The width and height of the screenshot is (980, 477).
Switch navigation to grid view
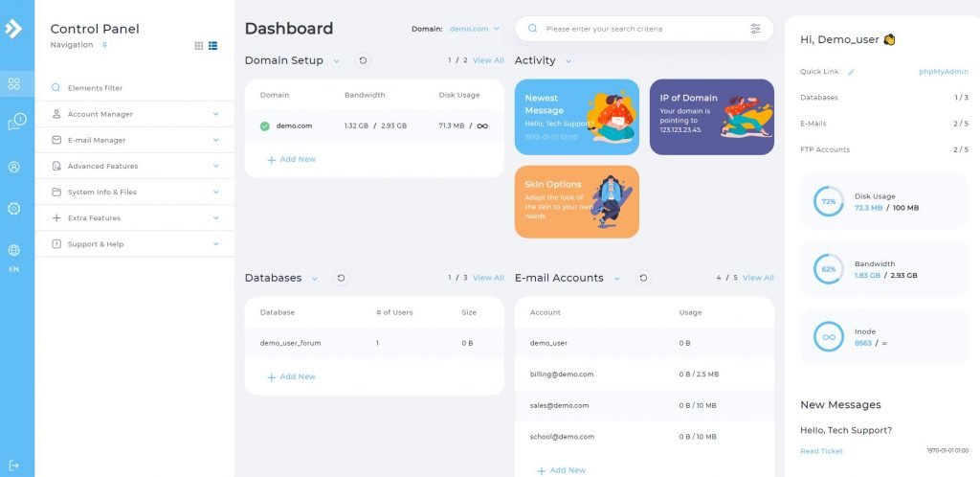coord(198,45)
